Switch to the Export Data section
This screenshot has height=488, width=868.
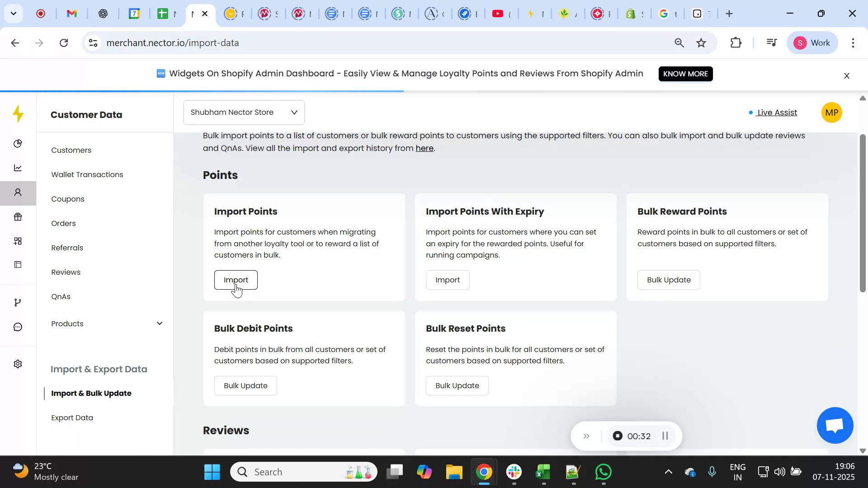tap(72, 418)
